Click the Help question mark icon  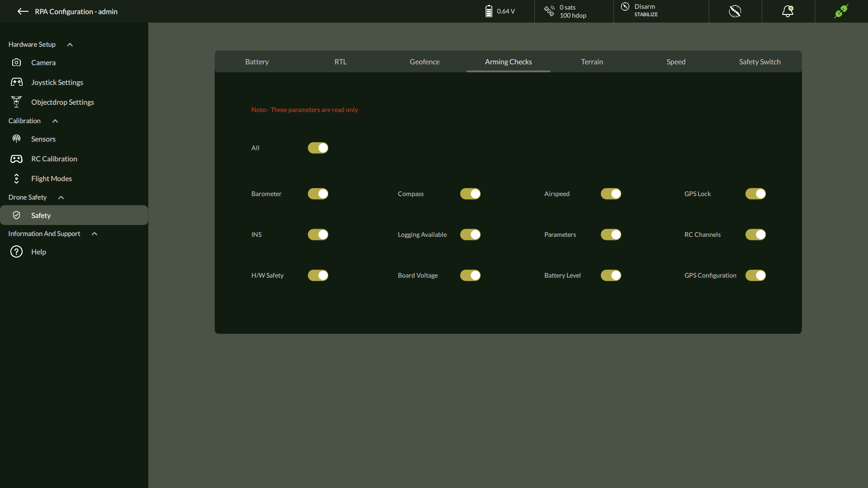(x=17, y=252)
